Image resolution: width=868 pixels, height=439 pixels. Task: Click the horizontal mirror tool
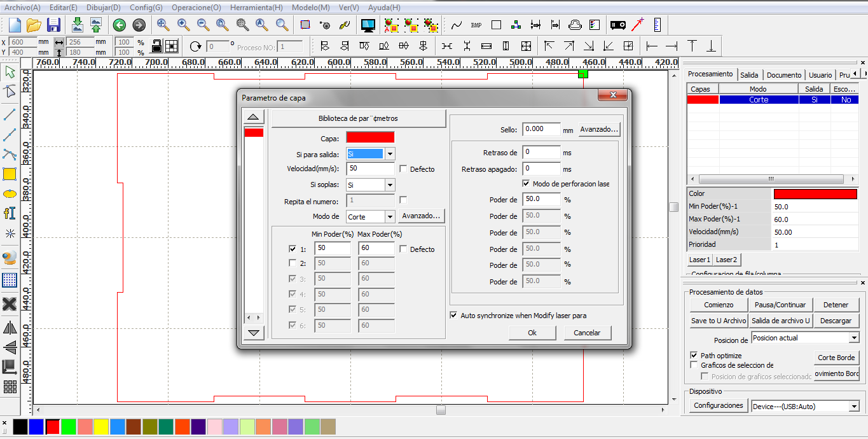(x=10, y=328)
